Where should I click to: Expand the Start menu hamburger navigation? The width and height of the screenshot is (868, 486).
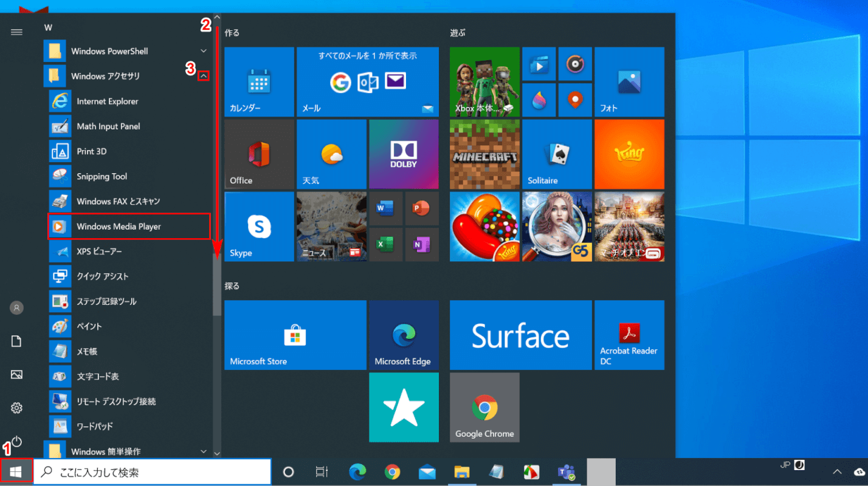[16, 32]
